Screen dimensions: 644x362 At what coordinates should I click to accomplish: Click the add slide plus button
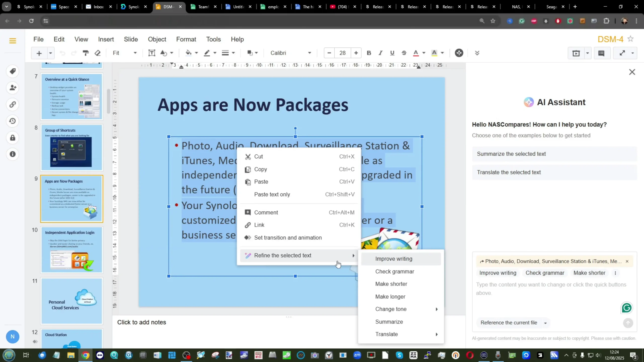click(x=39, y=53)
